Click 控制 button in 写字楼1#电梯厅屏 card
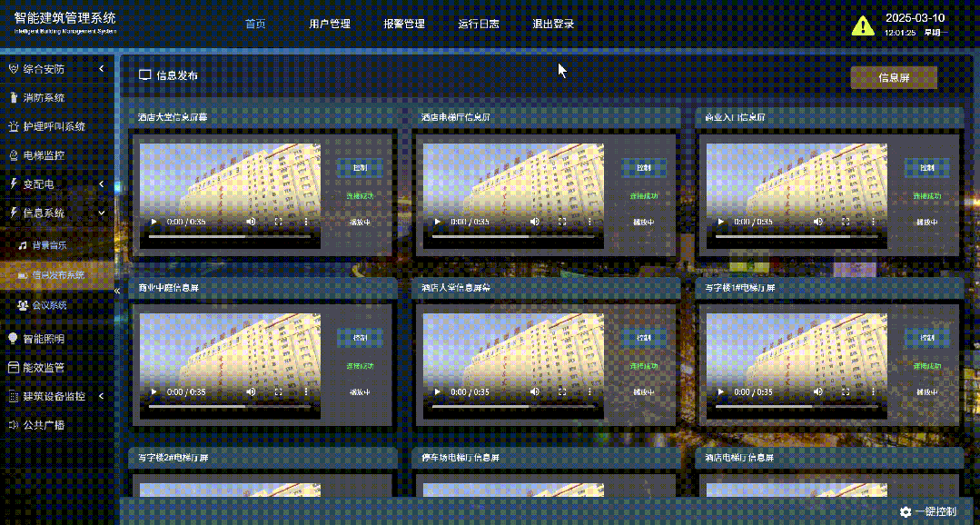This screenshot has width=980, height=525. point(927,338)
